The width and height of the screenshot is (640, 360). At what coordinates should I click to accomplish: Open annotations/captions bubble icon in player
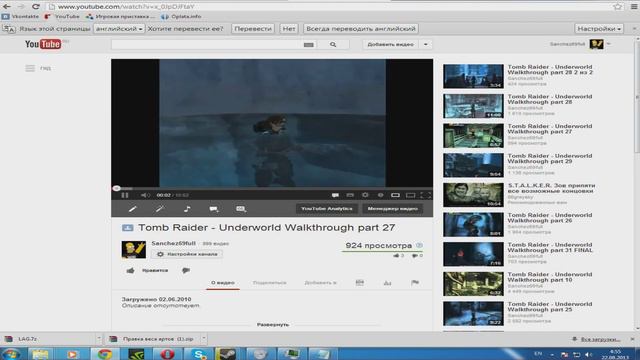pos(335,195)
